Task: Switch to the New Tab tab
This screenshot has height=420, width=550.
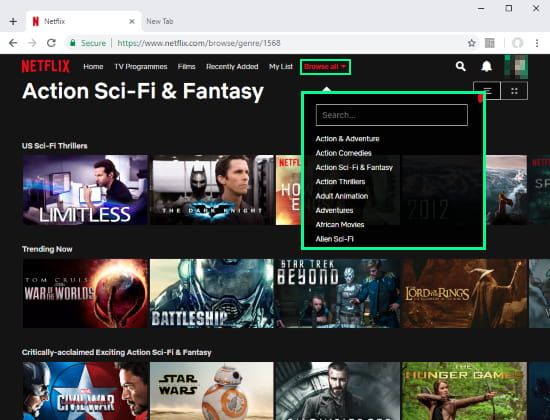Action: pos(160,21)
